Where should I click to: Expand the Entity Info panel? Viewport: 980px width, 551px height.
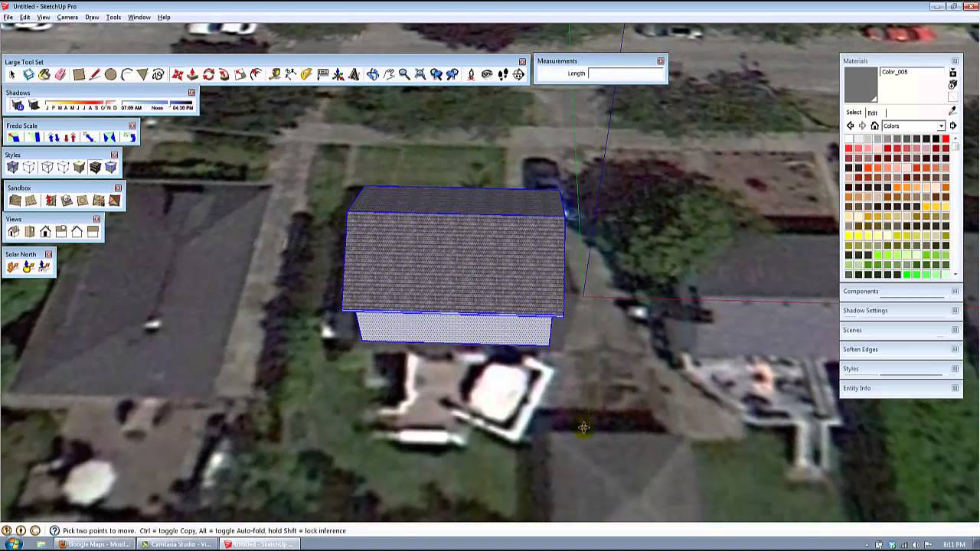(x=900, y=388)
